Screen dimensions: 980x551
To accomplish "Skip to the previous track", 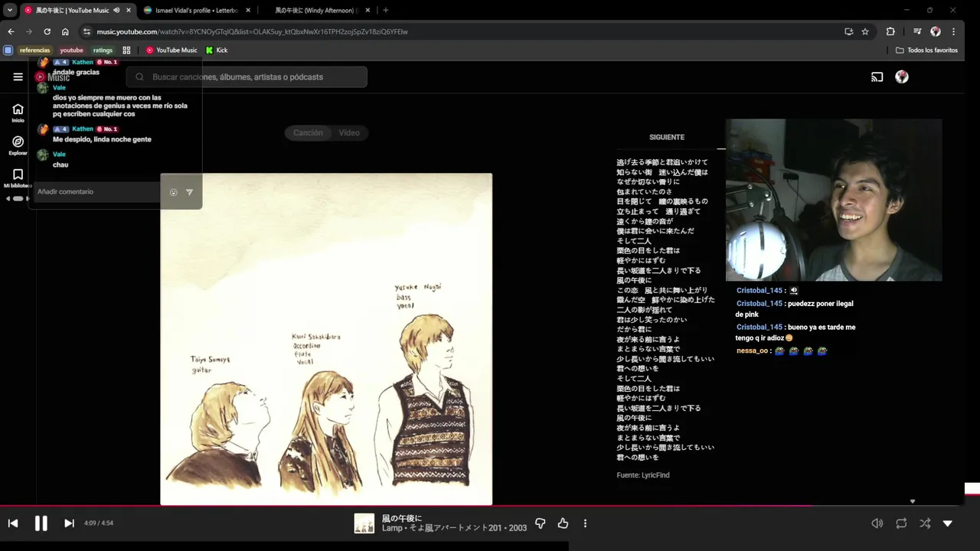I will 13,523.
